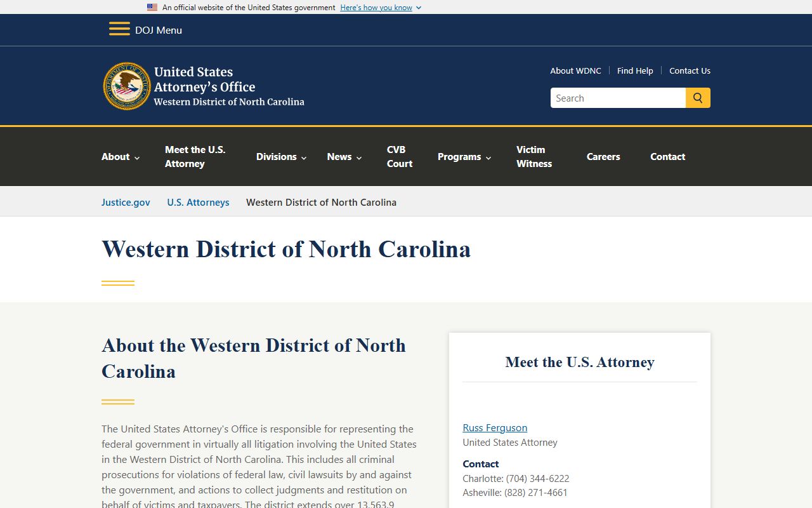Screen dimensions: 812x508
Task: Click the DOJ Menu label
Action: click(159, 30)
